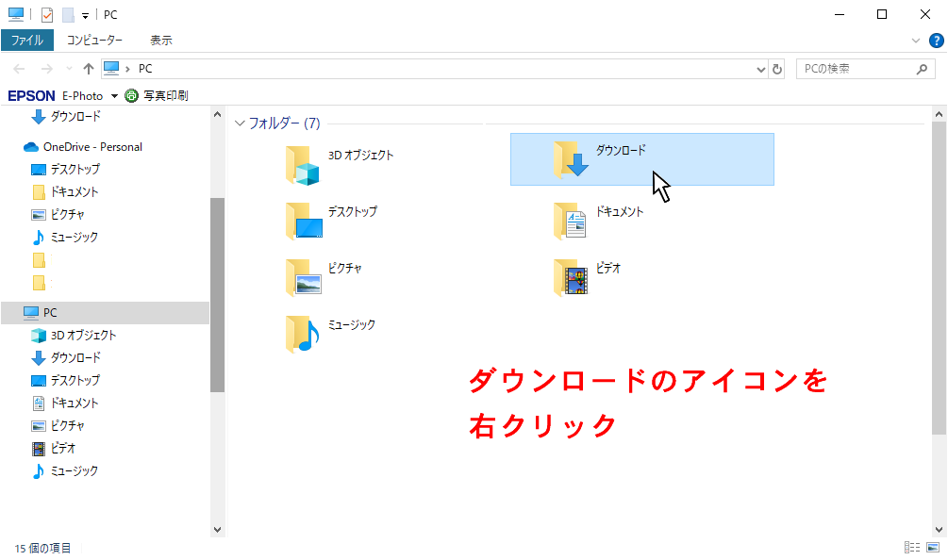Click the properties checkmark quick access icon
This screenshot has height=560, width=948.
[x=47, y=14]
